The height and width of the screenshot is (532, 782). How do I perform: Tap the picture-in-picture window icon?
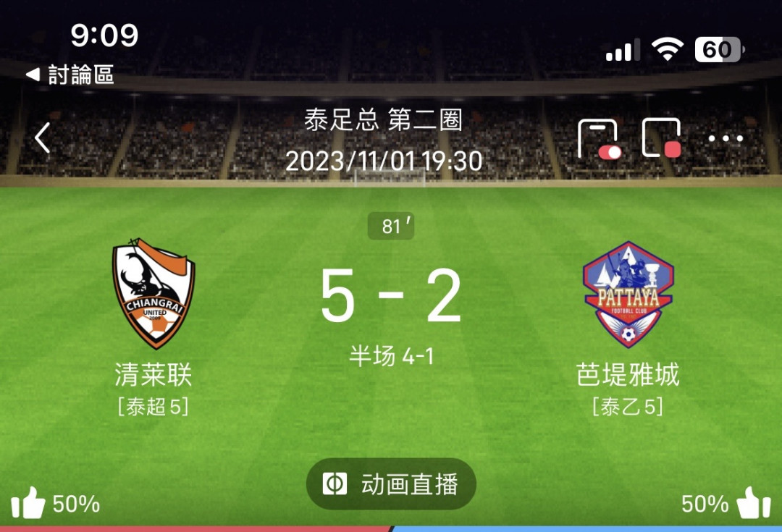coord(662,138)
